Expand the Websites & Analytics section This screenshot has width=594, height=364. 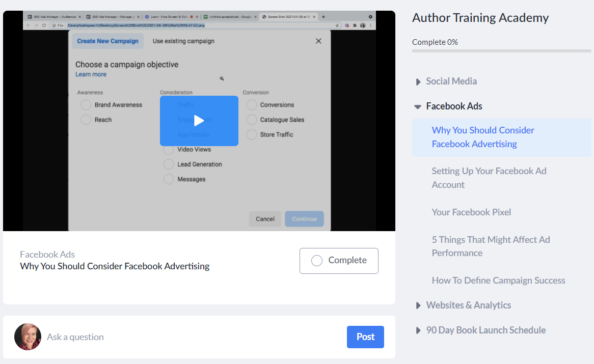point(463,305)
